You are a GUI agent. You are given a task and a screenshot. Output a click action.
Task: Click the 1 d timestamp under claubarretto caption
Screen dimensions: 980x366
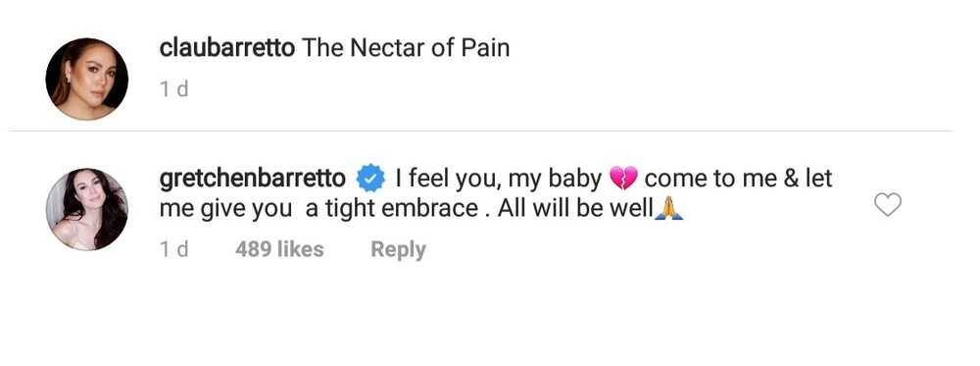(x=173, y=89)
